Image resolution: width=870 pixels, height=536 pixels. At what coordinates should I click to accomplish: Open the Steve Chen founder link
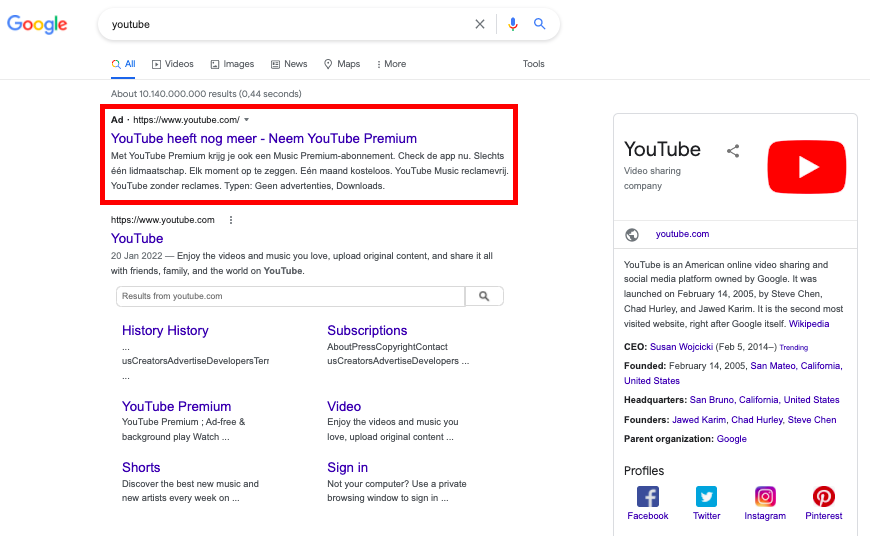point(812,420)
